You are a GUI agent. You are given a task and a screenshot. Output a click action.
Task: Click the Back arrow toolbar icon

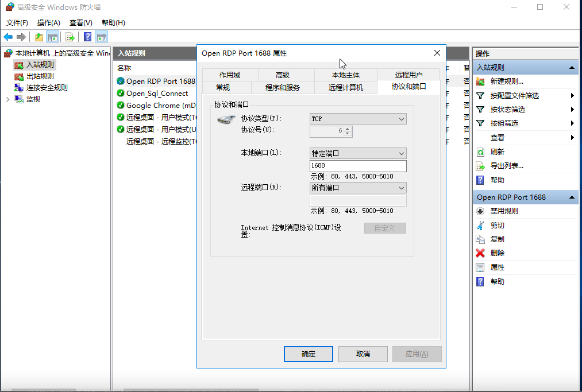click(x=8, y=37)
